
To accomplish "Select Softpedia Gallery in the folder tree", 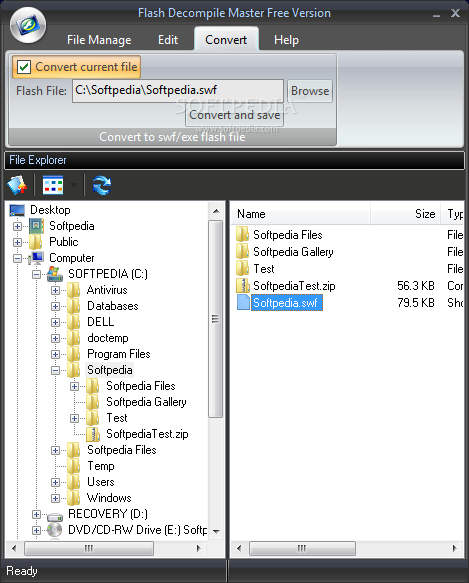I will [x=146, y=402].
